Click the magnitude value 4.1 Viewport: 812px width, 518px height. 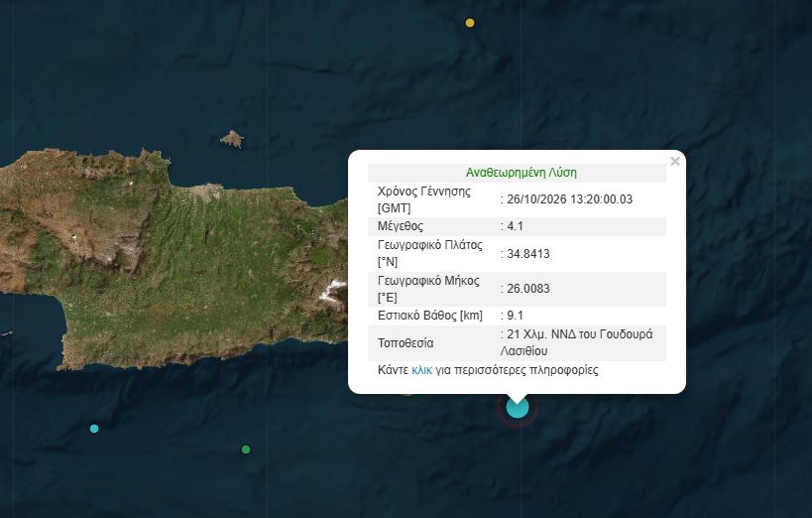click(515, 226)
